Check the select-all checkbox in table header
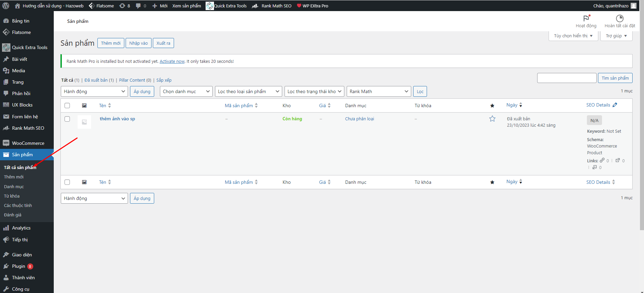Screen dimensions: 644x293 click(67, 106)
